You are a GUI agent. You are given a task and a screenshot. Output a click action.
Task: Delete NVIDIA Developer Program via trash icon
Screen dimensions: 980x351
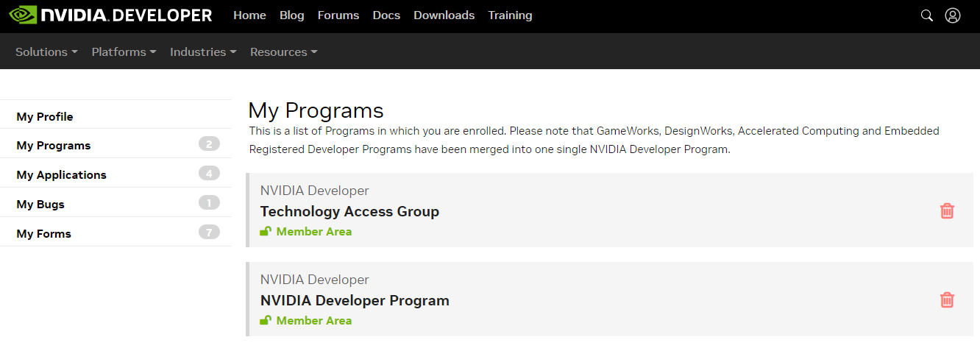[x=947, y=300]
